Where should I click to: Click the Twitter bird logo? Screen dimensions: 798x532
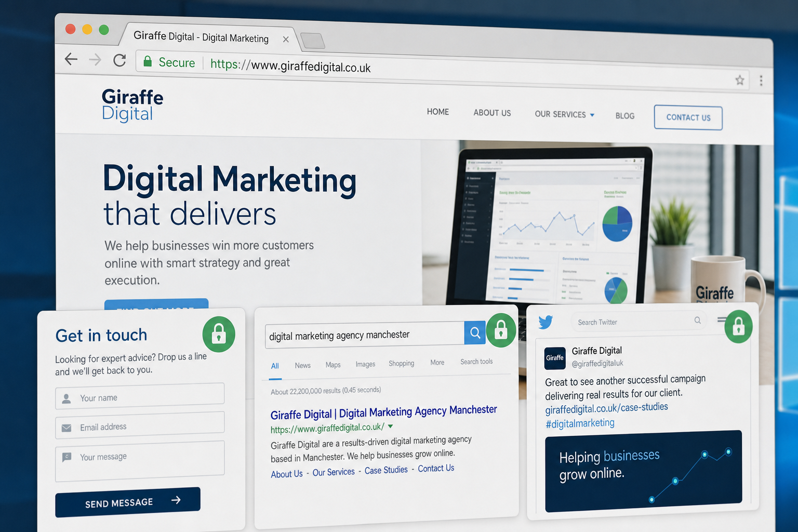(546, 323)
